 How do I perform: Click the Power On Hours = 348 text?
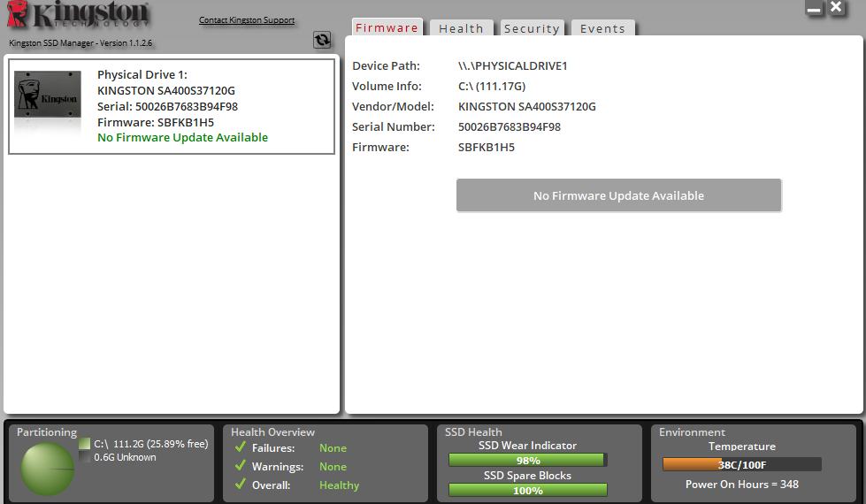coord(742,485)
